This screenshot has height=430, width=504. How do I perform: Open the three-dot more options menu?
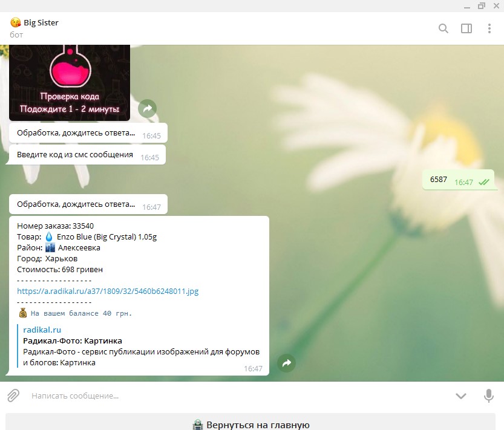point(489,28)
